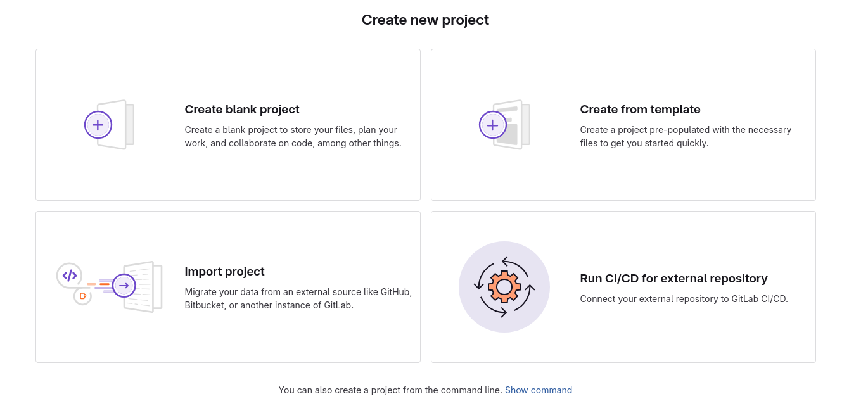Open the Create blank project card
Viewport: 868px width, 406px height.
point(228,125)
